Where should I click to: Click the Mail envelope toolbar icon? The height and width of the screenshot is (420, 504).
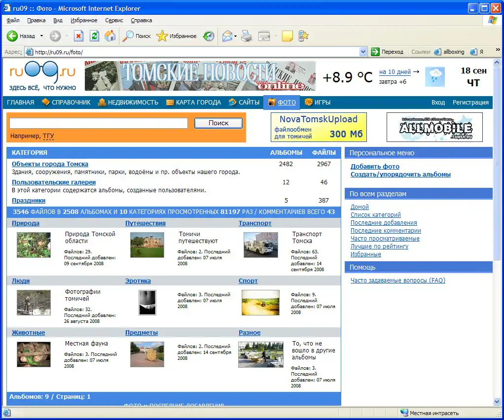[x=227, y=36]
